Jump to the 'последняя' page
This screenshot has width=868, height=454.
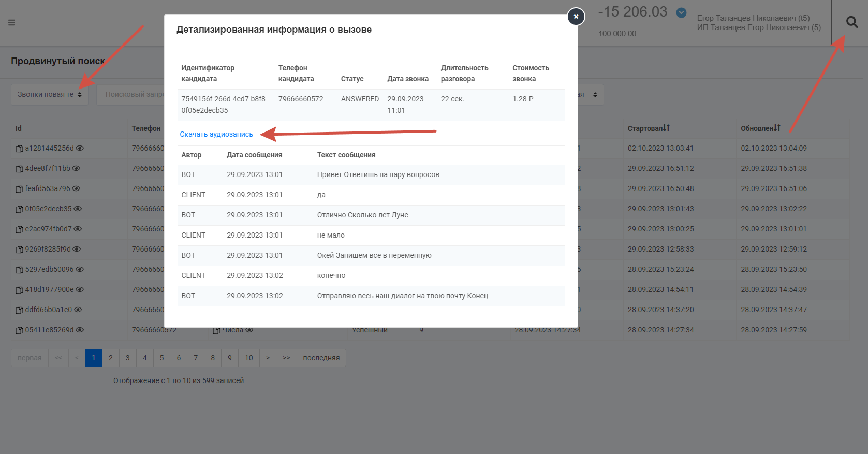tap(321, 358)
